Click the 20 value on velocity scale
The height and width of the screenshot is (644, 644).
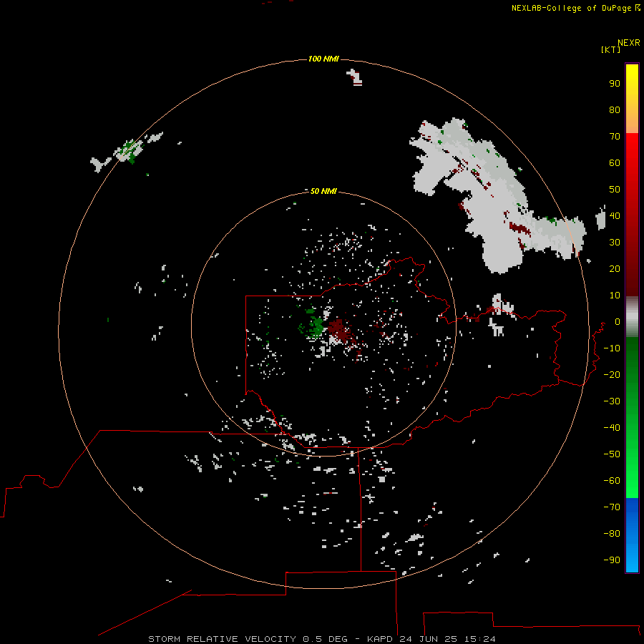[x=615, y=269]
